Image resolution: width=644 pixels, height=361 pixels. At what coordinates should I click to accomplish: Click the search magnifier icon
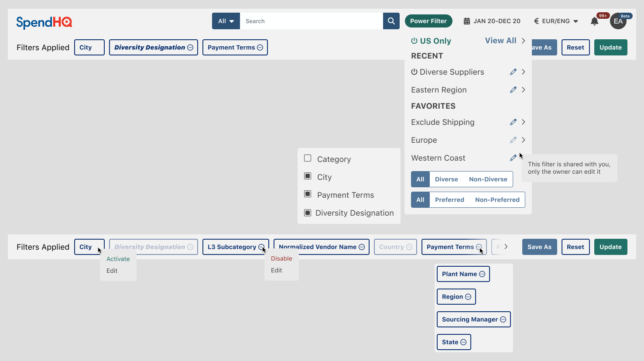click(x=391, y=21)
